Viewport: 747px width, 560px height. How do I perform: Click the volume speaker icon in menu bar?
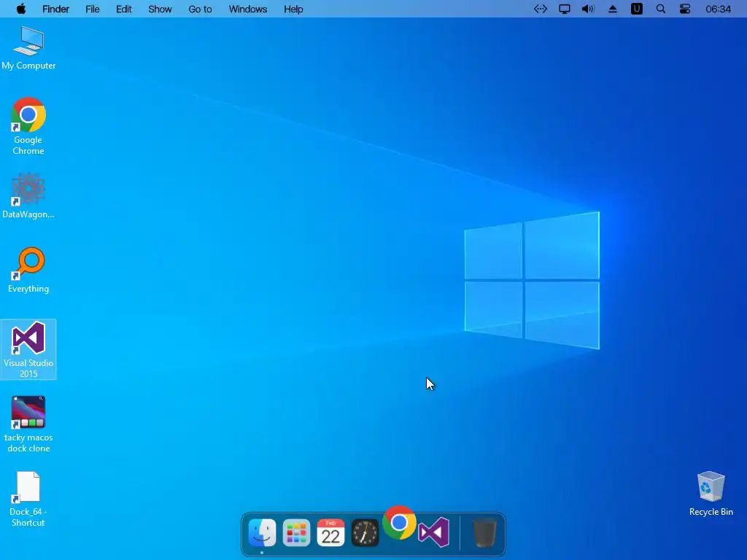click(588, 9)
